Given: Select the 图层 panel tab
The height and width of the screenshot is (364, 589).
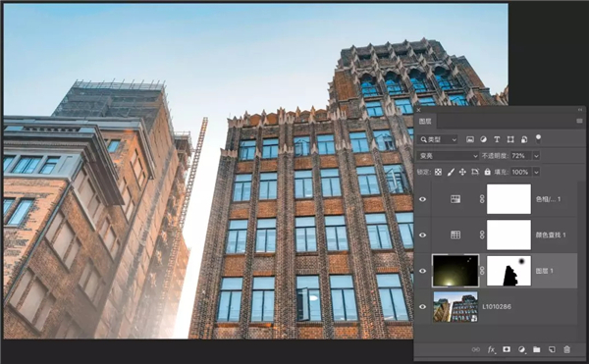Looking at the screenshot, I should coord(425,121).
